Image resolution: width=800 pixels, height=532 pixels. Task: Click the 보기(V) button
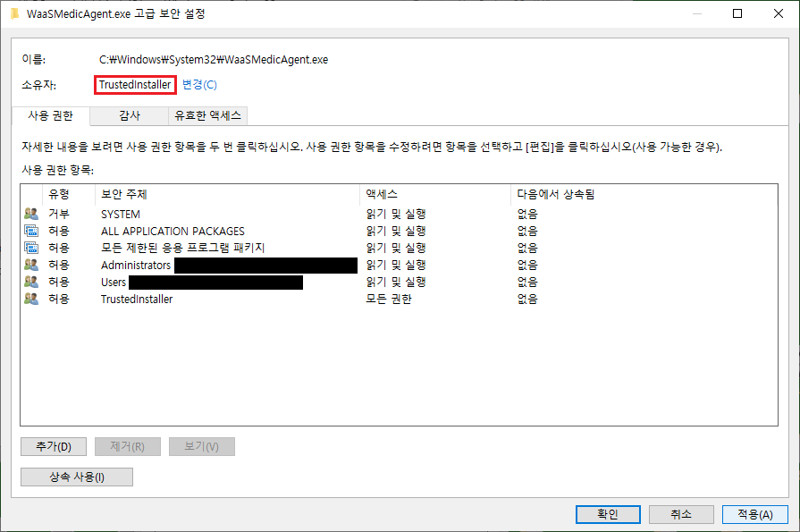point(201,447)
